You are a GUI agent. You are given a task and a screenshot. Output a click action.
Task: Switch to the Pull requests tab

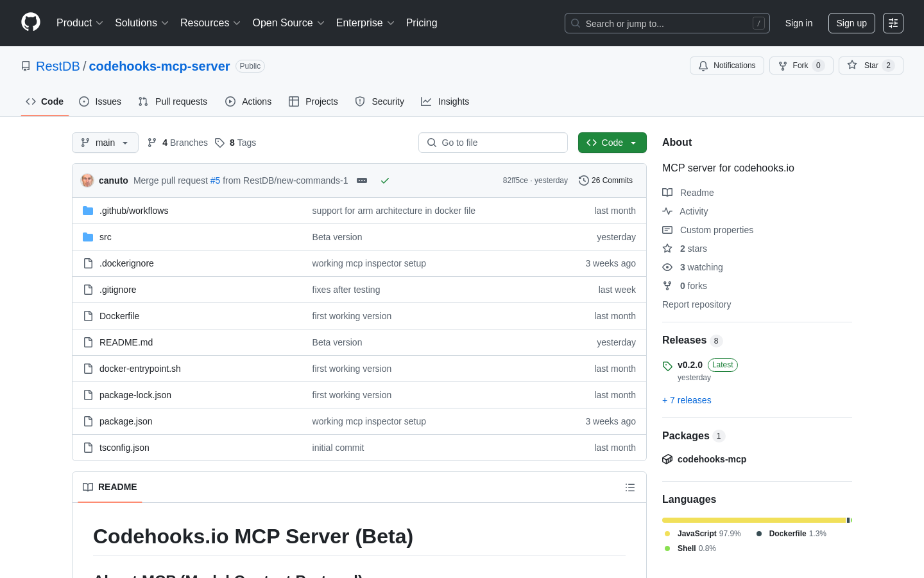click(x=173, y=101)
